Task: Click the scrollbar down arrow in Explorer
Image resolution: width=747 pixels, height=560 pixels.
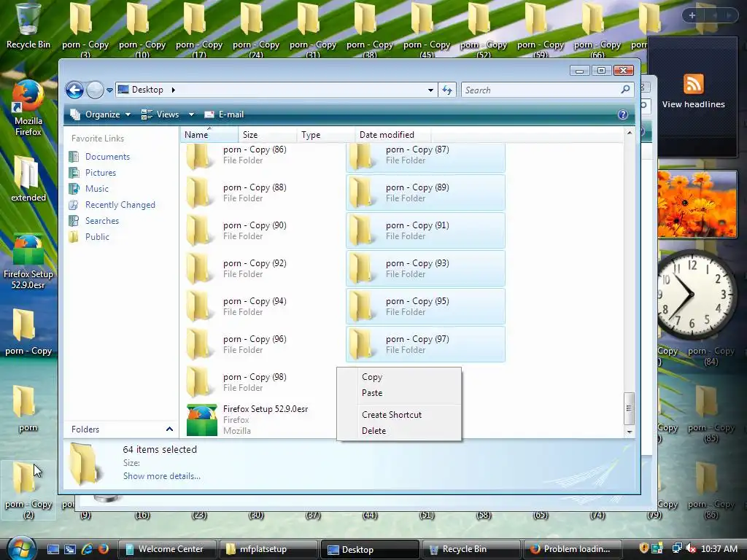Action: [x=630, y=432]
